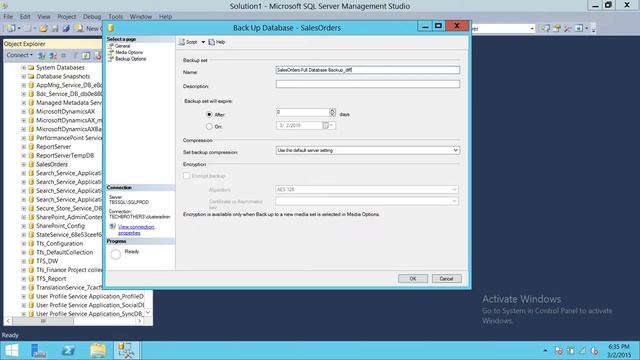Click the Backup Options page icon

click(x=111, y=59)
